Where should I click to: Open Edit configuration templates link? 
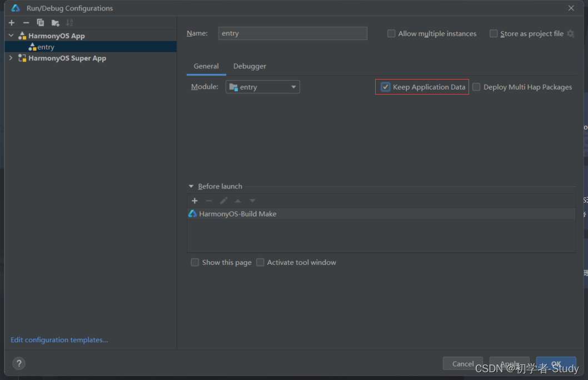pyautogui.click(x=59, y=340)
